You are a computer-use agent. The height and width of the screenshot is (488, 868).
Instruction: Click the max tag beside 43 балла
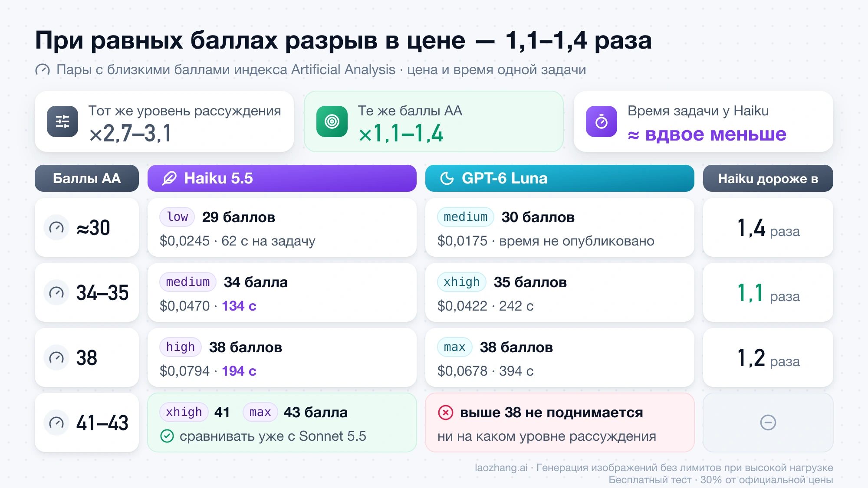260,412
